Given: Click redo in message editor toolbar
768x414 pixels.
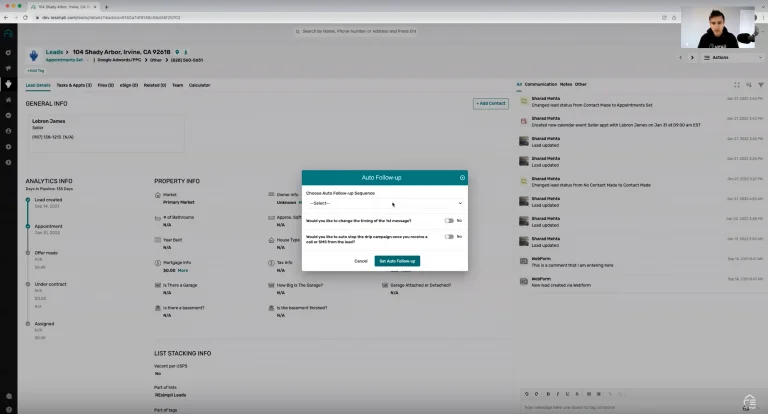Looking at the screenshot, I should [x=536, y=394].
